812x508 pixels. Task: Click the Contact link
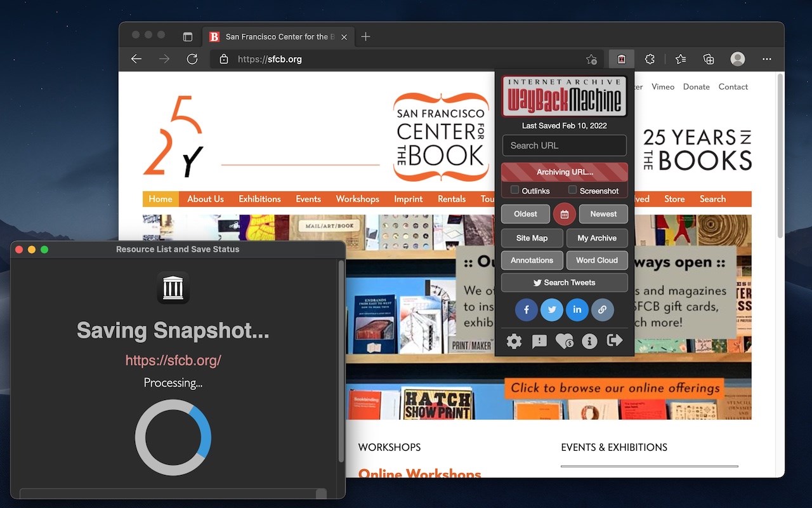[733, 87]
